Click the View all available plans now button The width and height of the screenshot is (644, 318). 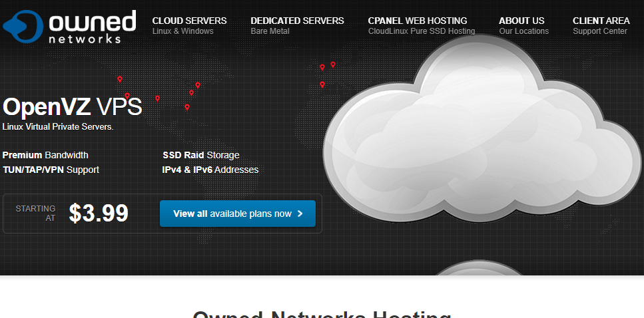pyautogui.click(x=237, y=214)
